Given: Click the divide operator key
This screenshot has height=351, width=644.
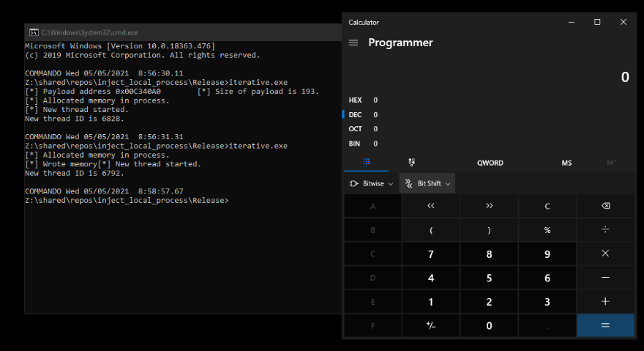Looking at the screenshot, I should click(604, 230).
